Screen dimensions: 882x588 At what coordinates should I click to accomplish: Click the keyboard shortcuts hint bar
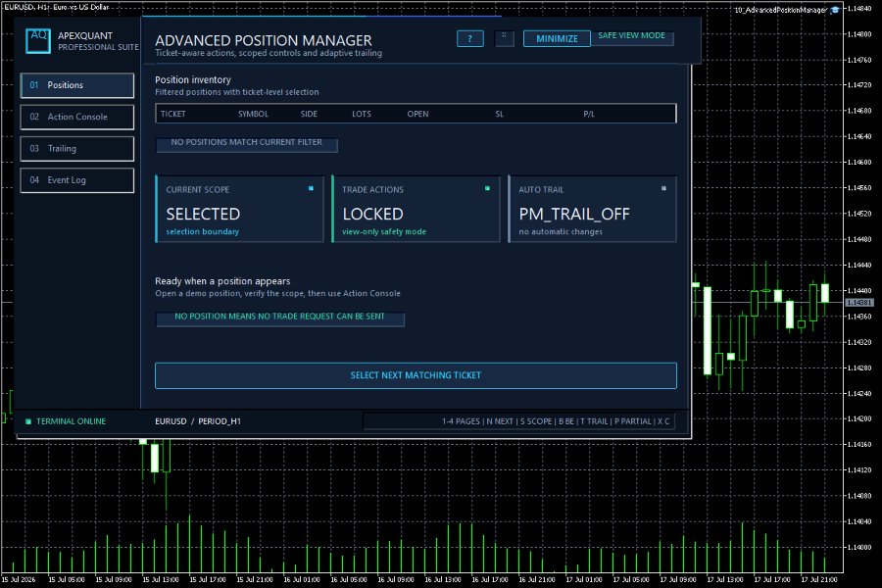click(518, 421)
